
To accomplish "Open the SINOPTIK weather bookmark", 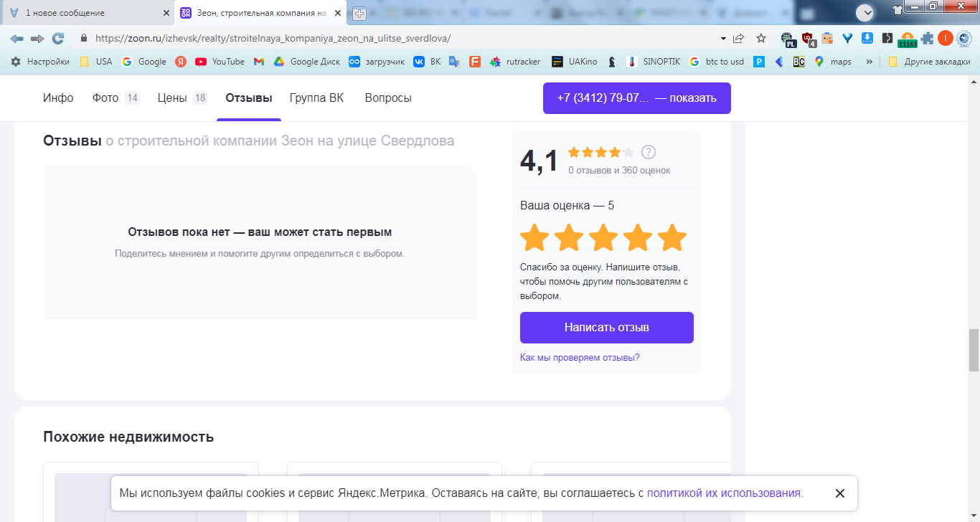I will pos(653,62).
